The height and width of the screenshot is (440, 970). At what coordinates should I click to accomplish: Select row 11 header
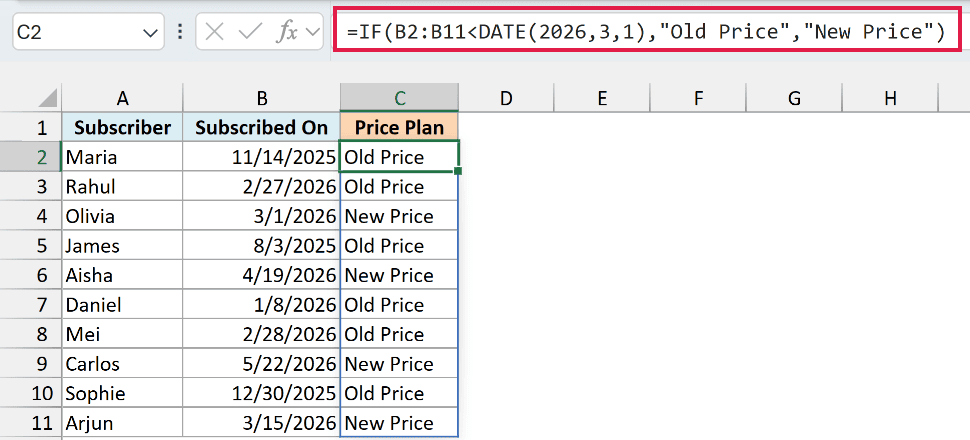(x=31, y=423)
